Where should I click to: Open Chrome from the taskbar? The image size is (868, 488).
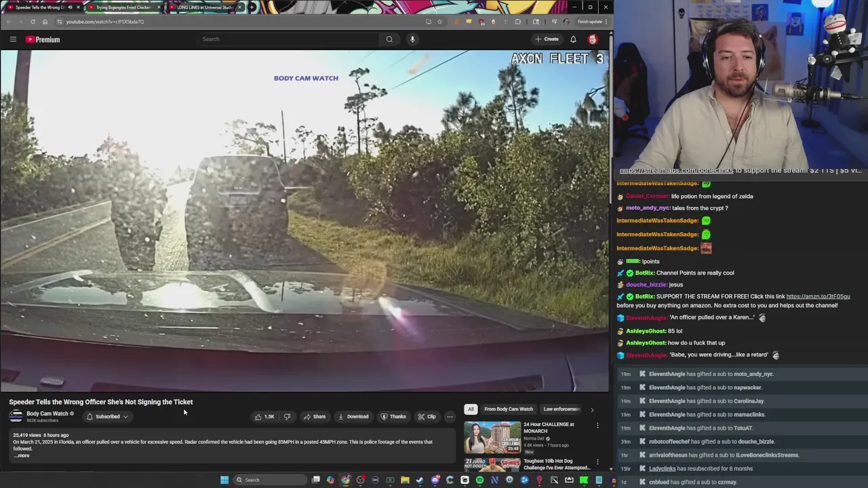click(345, 480)
